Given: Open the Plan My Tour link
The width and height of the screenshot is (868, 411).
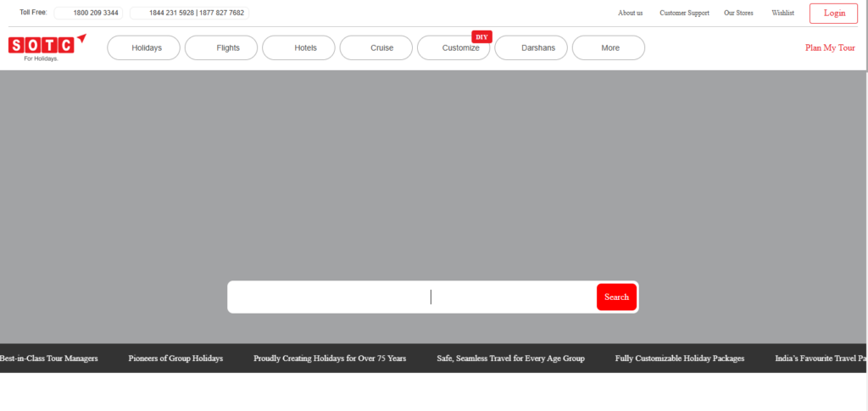Looking at the screenshot, I should point(830,48).
